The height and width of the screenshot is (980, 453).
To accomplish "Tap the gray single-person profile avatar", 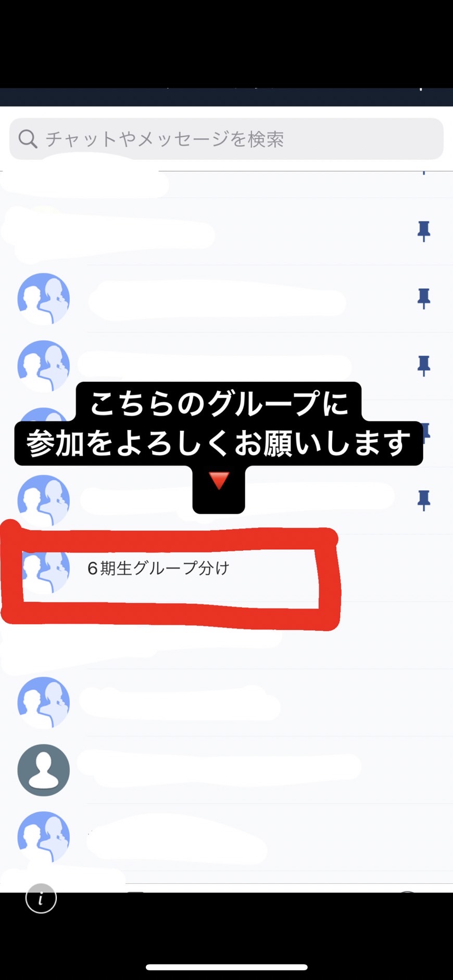I will click(44, 770).
